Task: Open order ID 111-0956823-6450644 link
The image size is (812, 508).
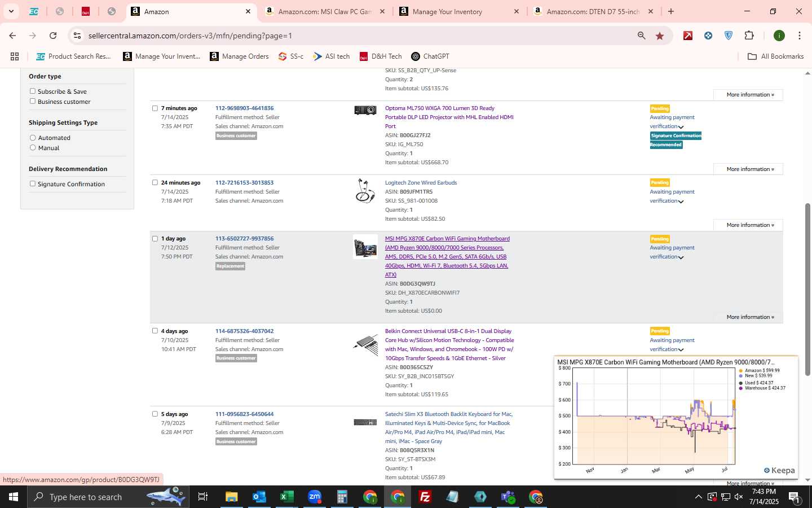Action: coord(244,414)
